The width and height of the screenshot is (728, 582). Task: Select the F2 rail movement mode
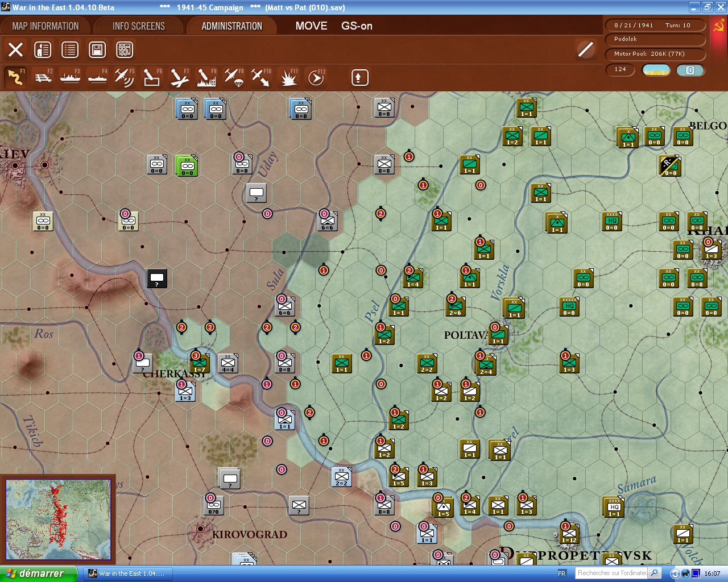(x=43, y=77)
